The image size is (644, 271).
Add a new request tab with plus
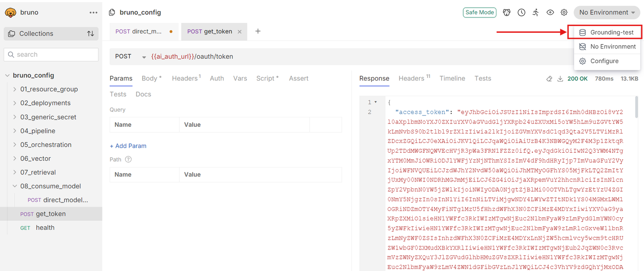pyautogui.click(x=258, y=31)
